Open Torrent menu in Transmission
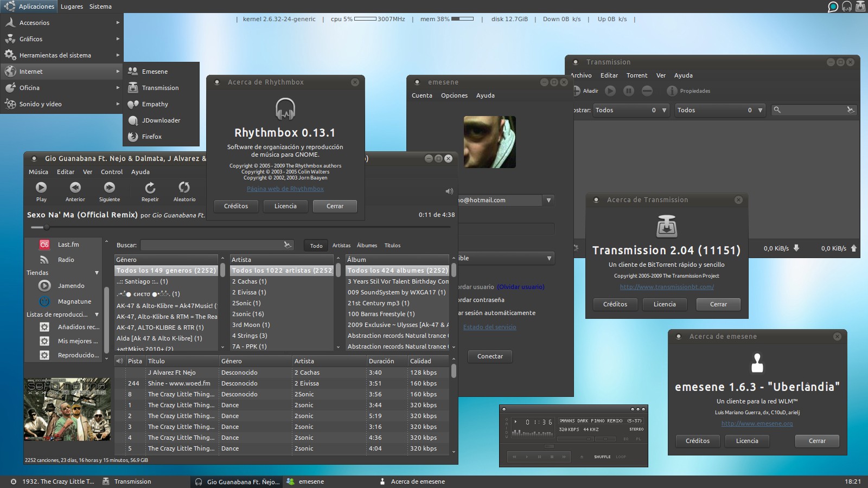Viewport: 868px width, 488px height. tap(637, 75)
